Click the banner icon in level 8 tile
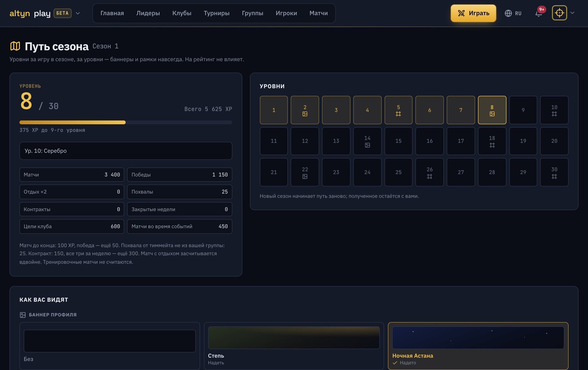 tap(492, 114)
